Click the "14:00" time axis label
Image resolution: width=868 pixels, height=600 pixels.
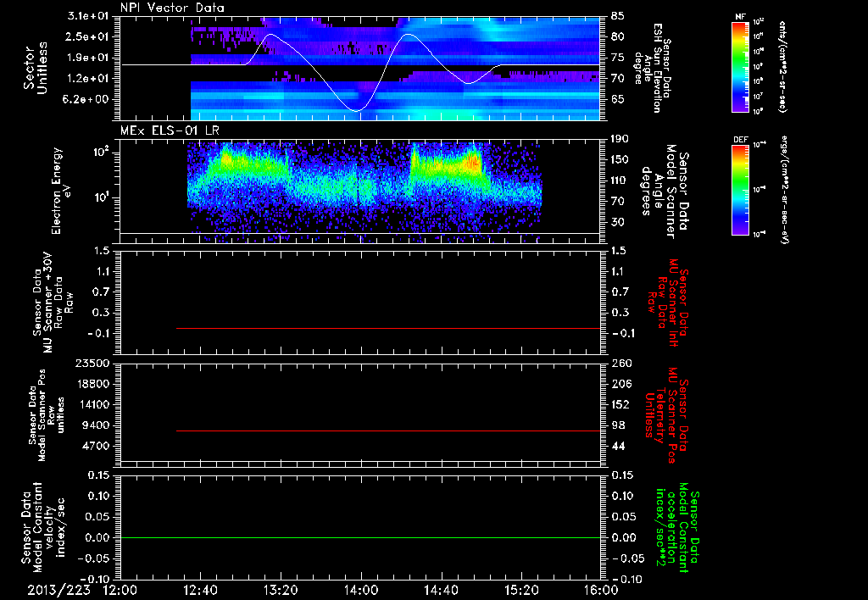coord(361,590)
